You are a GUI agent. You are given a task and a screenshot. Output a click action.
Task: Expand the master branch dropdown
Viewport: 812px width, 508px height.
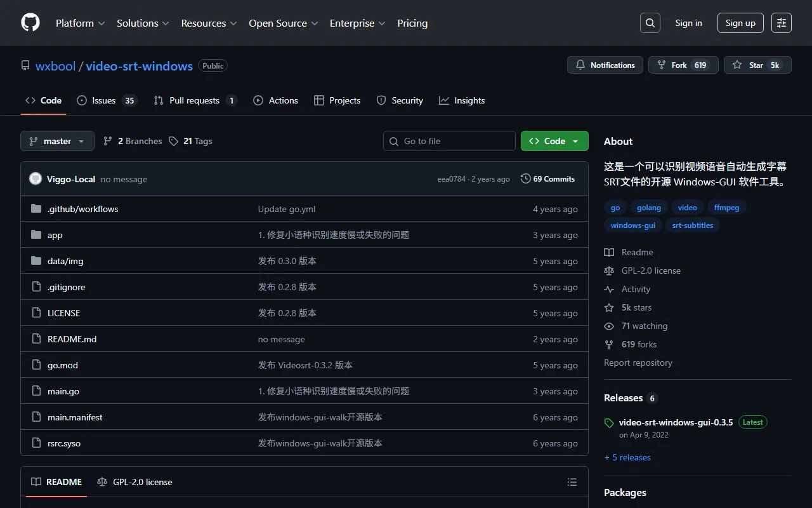(x=57, y=141)
